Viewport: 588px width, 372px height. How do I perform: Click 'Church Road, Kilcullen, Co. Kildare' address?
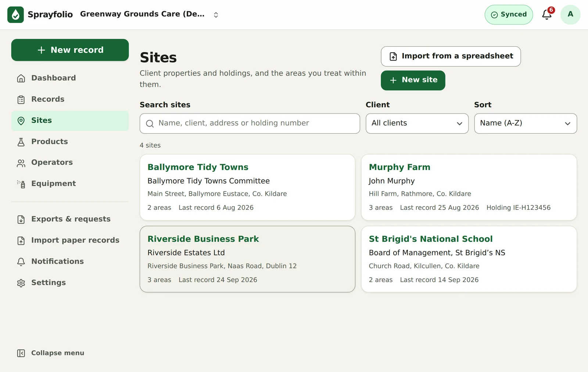pos(424,266)
